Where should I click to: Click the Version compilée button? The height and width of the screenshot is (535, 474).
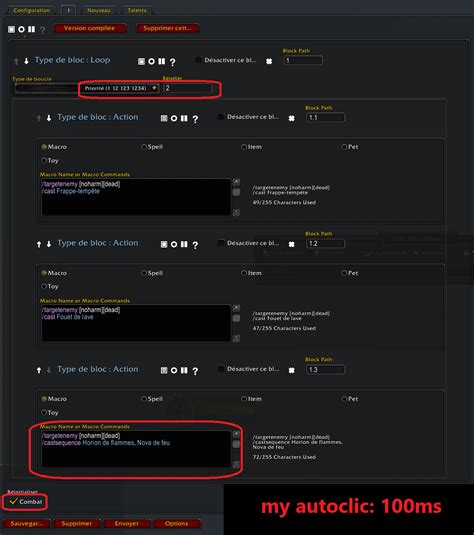(x=90, y=28)
